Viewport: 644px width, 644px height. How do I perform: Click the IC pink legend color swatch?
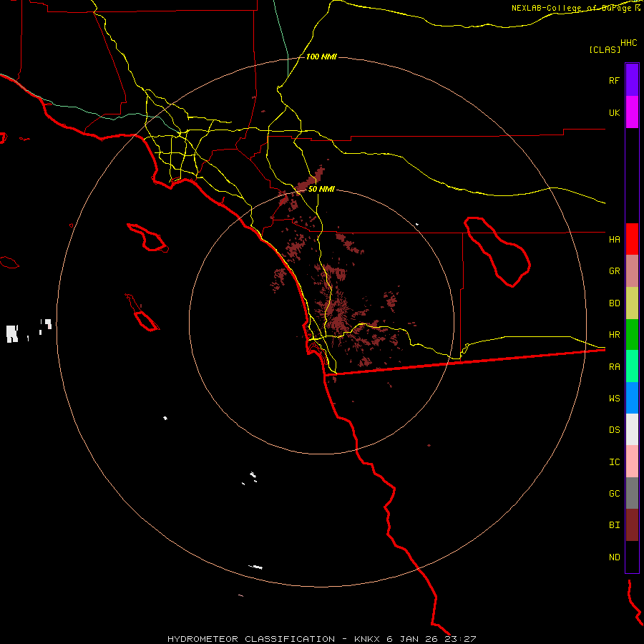632,462
